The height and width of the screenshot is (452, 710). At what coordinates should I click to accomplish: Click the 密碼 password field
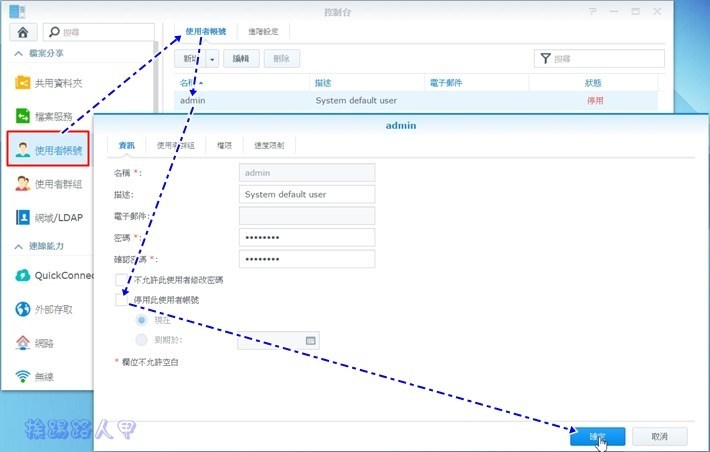307,237
